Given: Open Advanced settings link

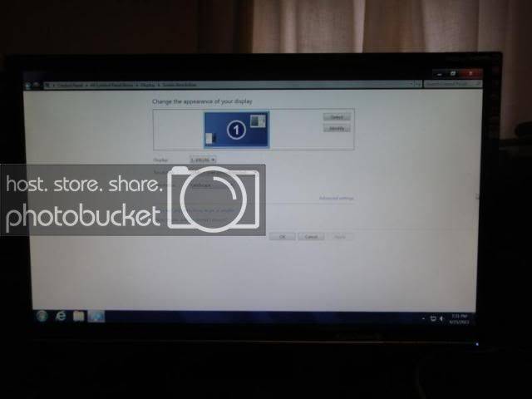Looking at the screenshot, I should pos(336,198).
